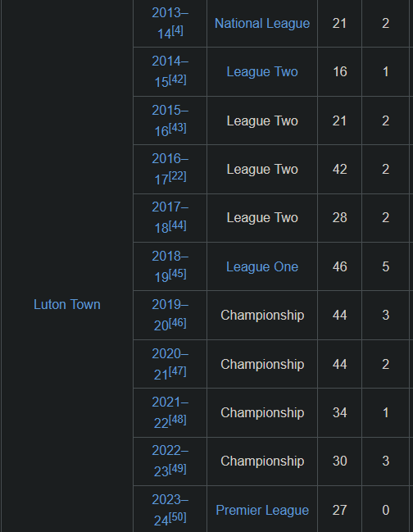
Task: Click the League One link
Action: pos(262,266)
